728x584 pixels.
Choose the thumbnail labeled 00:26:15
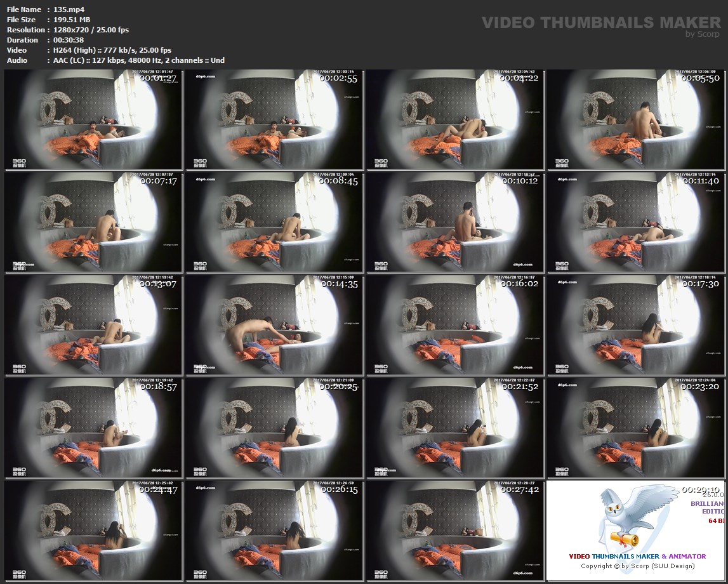click(274, 531)
